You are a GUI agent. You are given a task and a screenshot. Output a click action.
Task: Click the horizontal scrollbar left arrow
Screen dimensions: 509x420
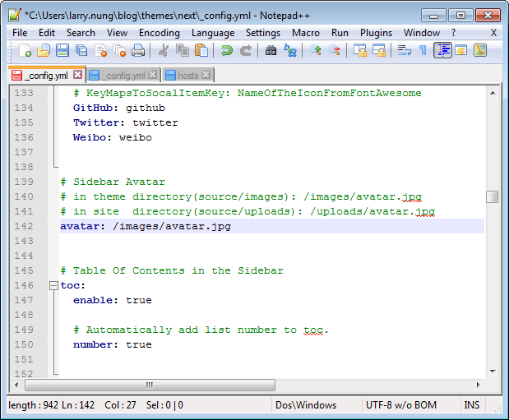pos(16,385)
